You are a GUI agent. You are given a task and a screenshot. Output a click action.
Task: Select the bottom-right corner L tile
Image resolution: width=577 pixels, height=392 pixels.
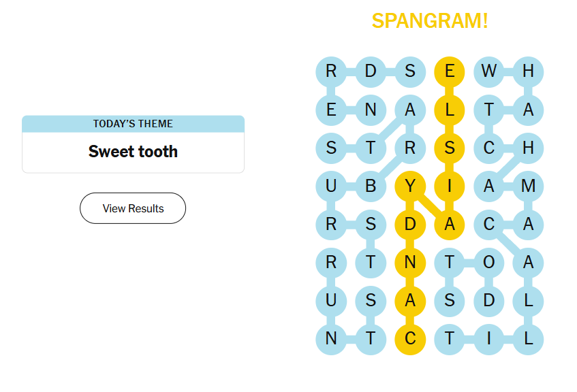click(x=529, y=339)
